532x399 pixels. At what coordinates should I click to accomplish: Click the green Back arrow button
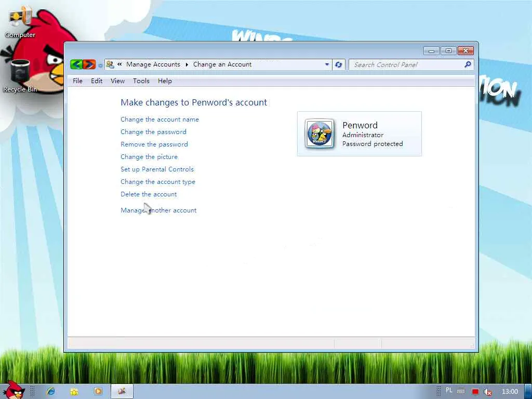click(x=77, y=64)
